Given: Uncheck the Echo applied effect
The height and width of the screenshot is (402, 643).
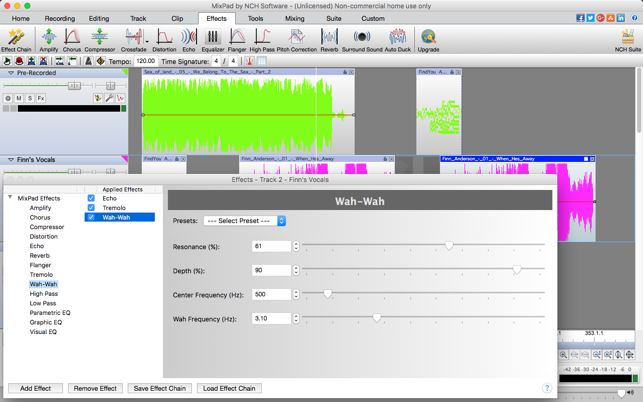Looking at the screenshot, I should pyautogui.click(x=91, y=198).
